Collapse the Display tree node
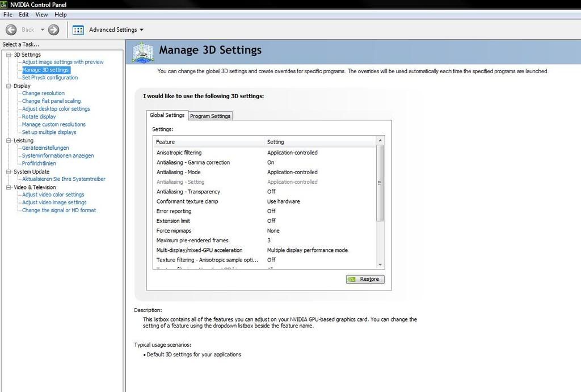Screen dimensions: 581x392 (9, 86)
